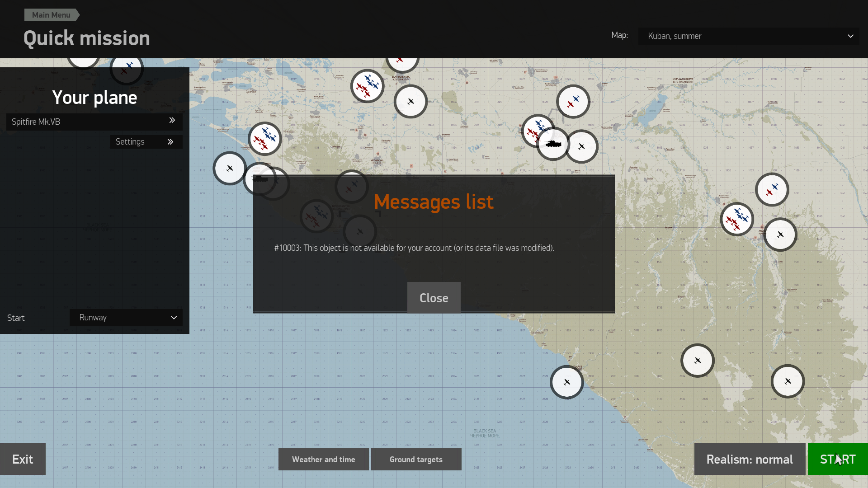The height and width of the screenshot is (488, 868).
Task: Pick the duel mission icon at the far right edge
Action: tap(772, 190)
